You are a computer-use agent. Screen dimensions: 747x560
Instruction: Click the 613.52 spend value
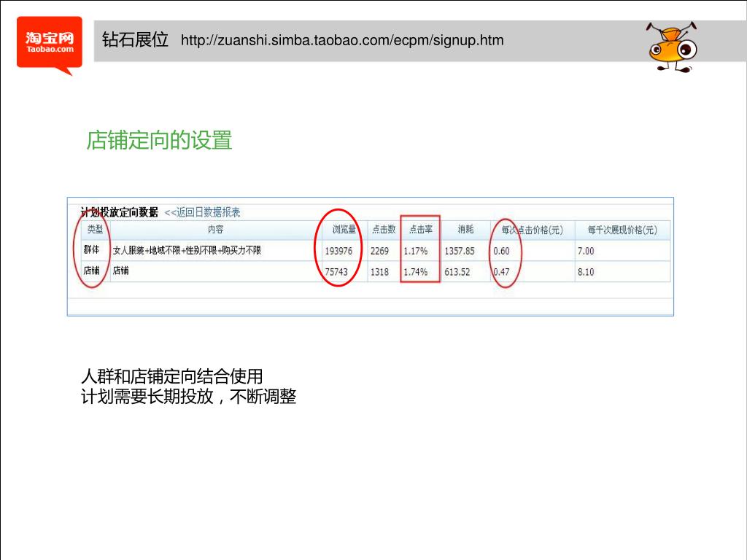(x=457, y=272)
